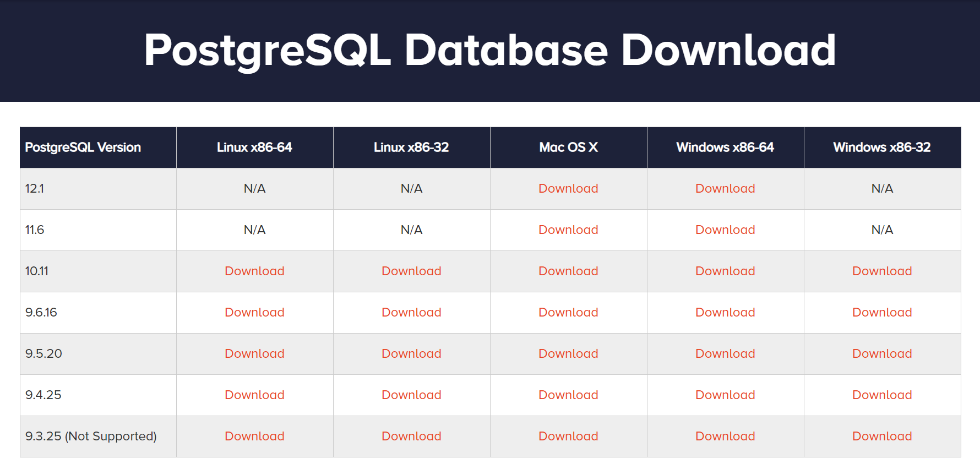Download unsupported 9.3.25 for Mac OS X
Screen dimensions: 980x469
point(568,436)
